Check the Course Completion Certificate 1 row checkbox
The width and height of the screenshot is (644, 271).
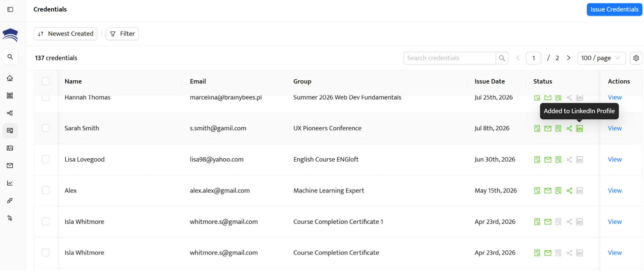46,221
